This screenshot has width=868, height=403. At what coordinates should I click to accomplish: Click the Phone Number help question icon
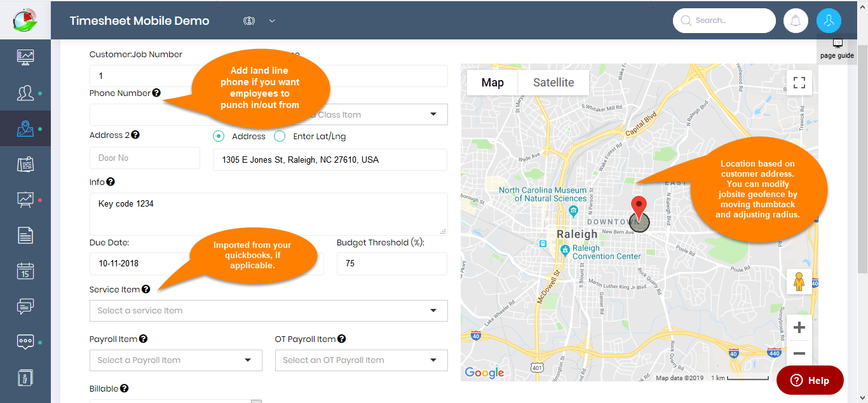click(156, 93)
